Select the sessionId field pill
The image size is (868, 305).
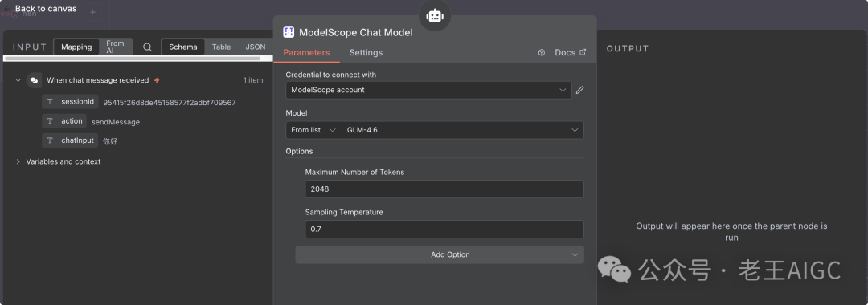click(x=70, y=102)
